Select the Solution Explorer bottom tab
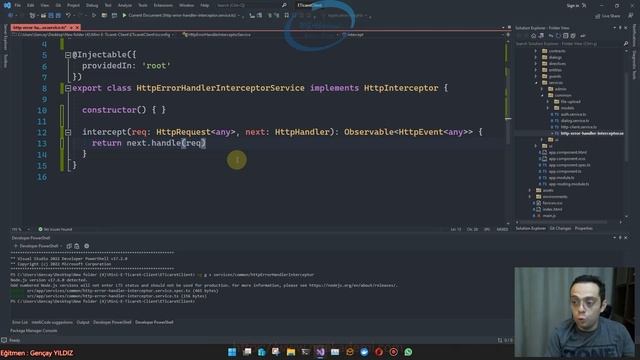 click(x=531, y=229)
